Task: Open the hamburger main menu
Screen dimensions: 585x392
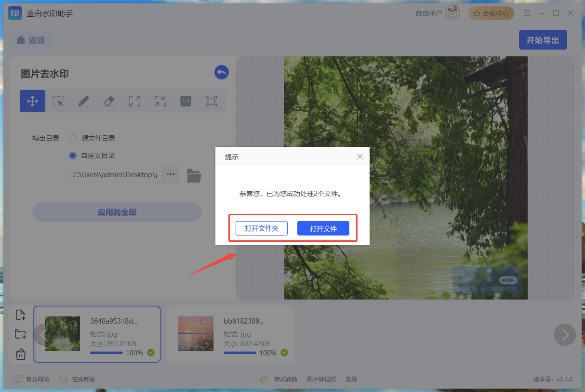Action: coord(528,13)
